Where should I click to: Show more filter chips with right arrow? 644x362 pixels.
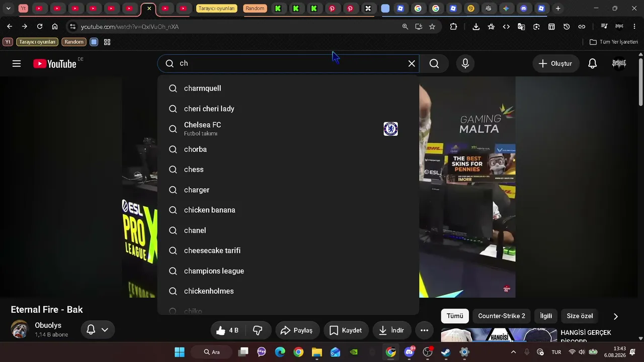[x=615, y=316]
